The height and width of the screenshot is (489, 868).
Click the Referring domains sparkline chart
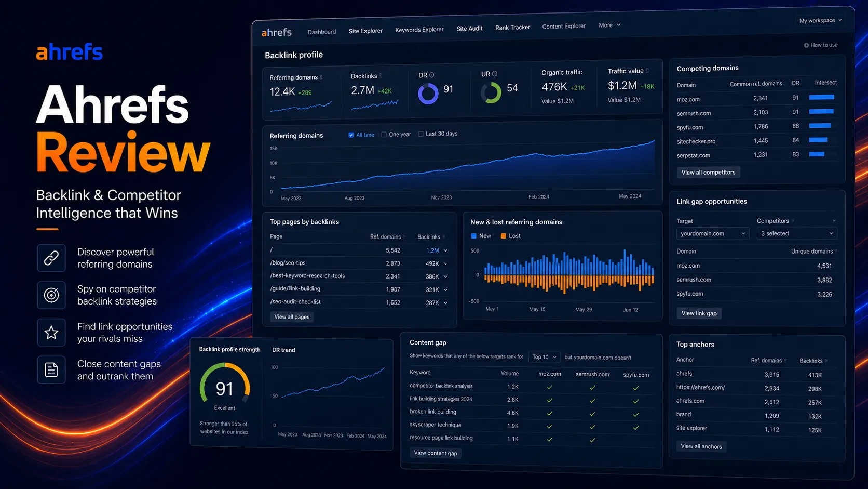point(301,107)
